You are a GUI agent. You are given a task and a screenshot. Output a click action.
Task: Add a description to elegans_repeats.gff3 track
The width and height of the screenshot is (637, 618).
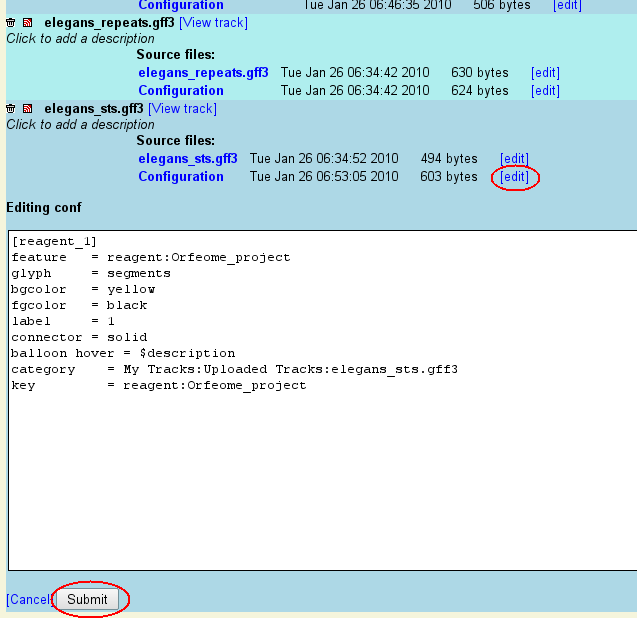pos(80,38)
